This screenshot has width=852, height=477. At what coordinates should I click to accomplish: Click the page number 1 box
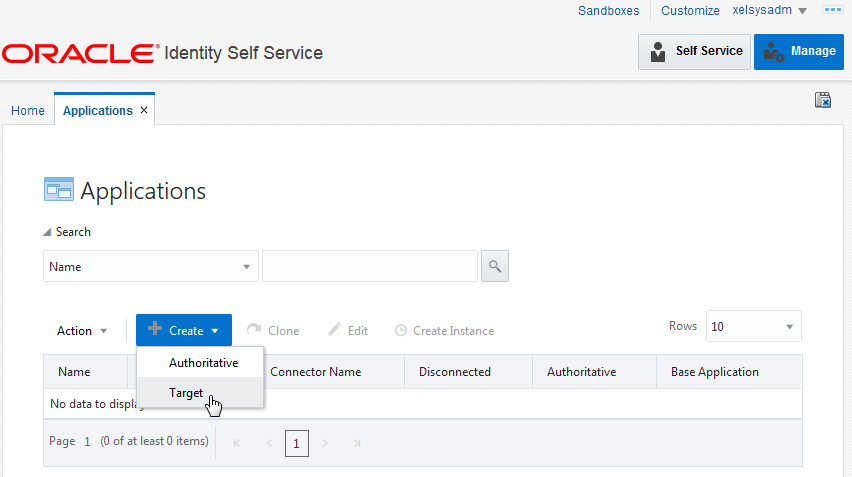297,443
